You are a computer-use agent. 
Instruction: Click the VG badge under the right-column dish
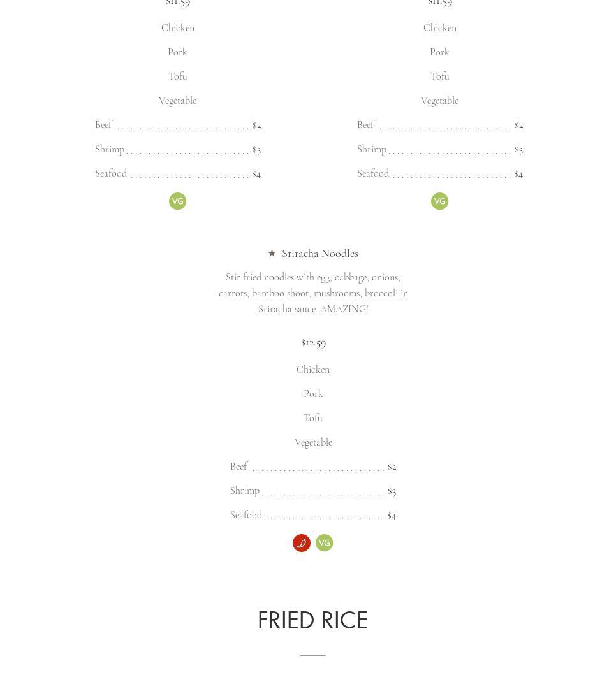click(x=439, y=201)
